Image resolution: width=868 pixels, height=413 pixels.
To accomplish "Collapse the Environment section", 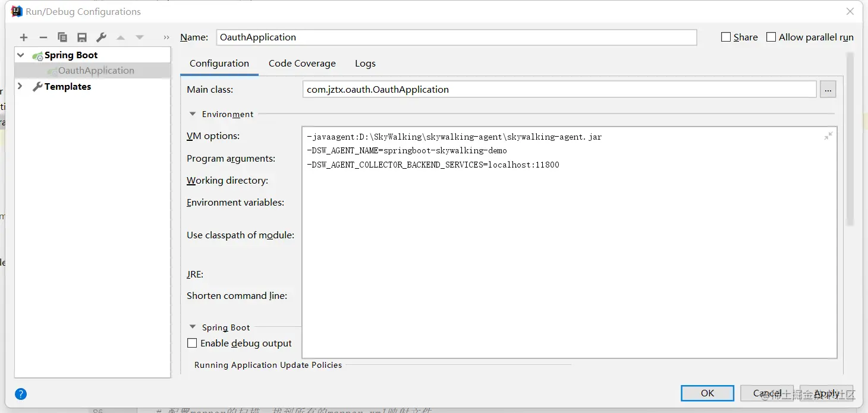I will (193, 114).
